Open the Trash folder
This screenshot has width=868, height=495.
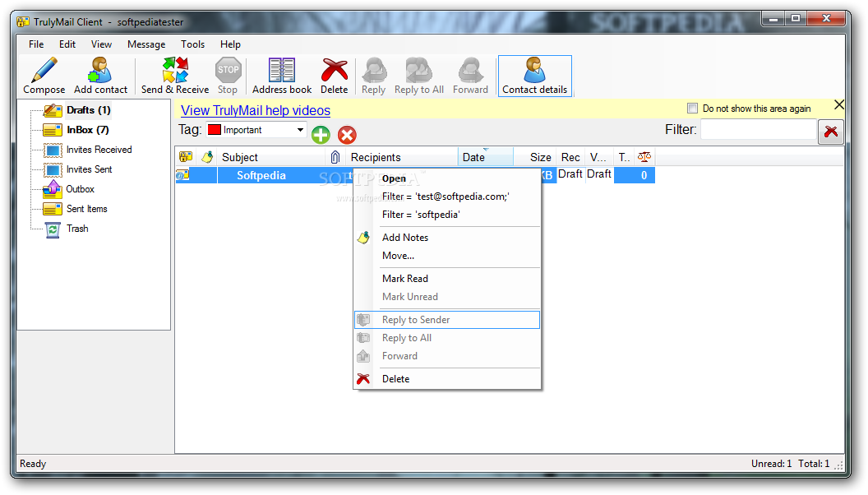click(x=77, y=229)
